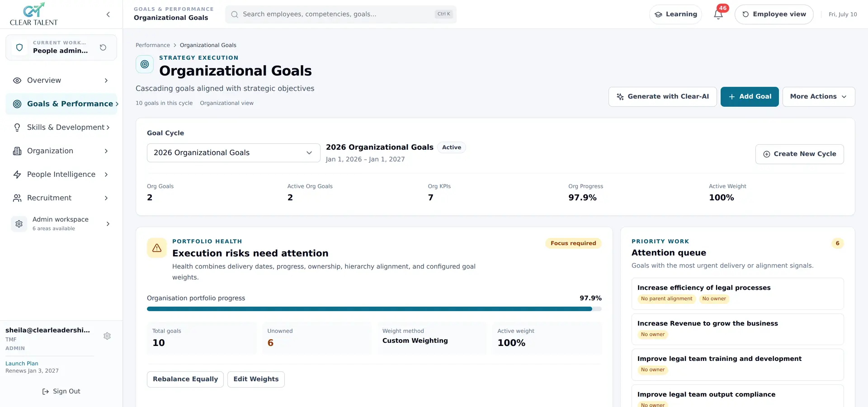Click the Skills & Development lightbulb icon
The image size is (868, 407).
(17, 128)
